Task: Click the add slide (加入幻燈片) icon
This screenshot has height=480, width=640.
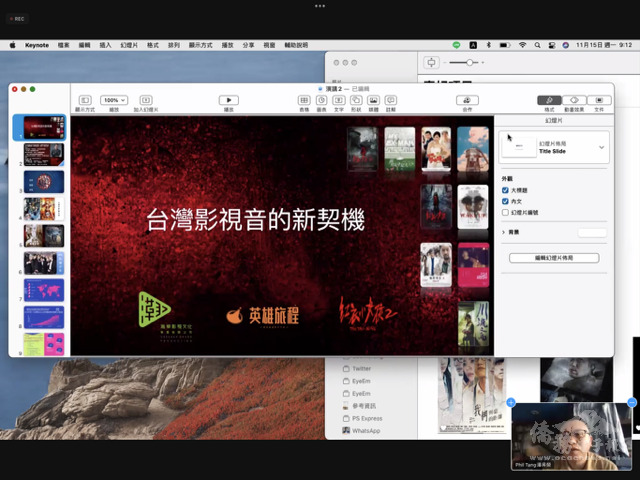Action: point(145,100)
